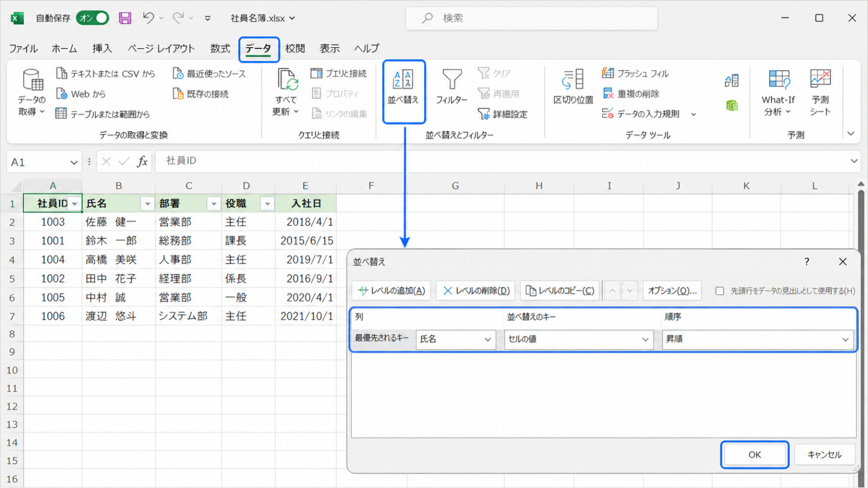The image size is (868, 488).
Task: Switch to the 校閲 tab
Action: (295, 48)
